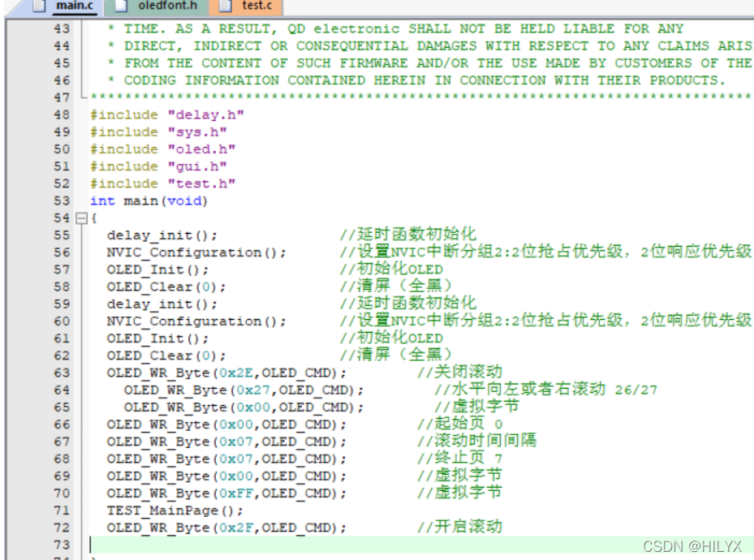754x560 pixels.
Task: Click OLED_WR_Byte(0x2E,OLED_CMD) on line 63
Action: [226, 373]
